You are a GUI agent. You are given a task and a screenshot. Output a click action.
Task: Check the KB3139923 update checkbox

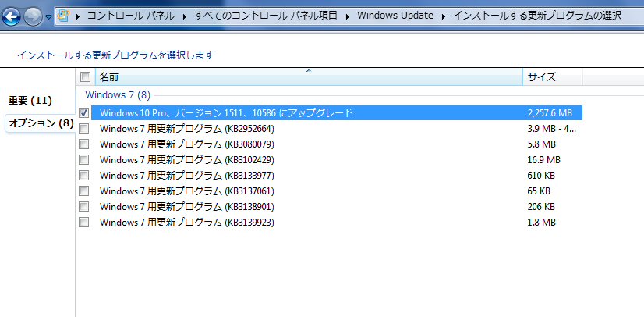[x=83, y=223]
